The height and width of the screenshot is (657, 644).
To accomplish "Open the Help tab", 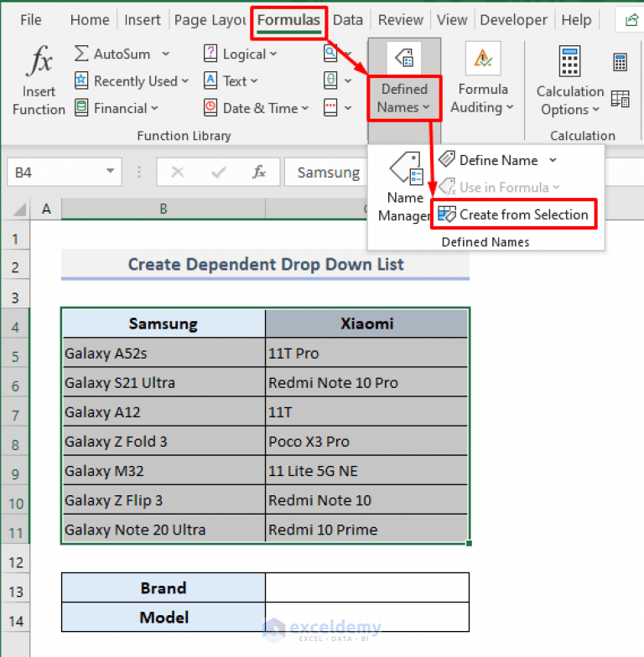I will (x=577, y=20).
